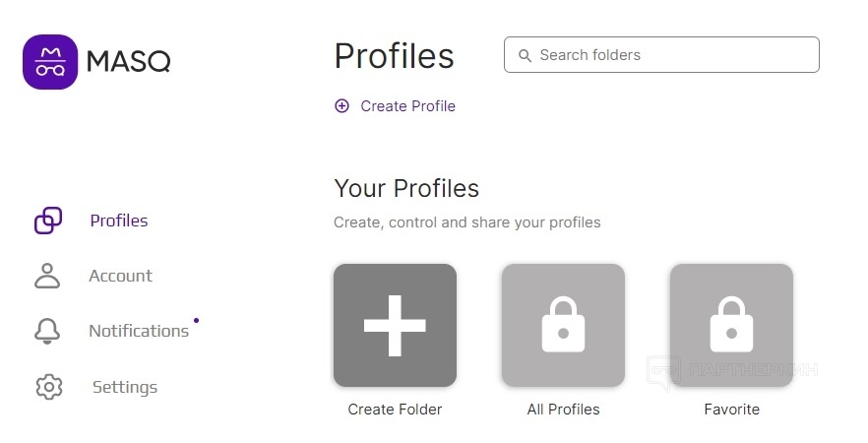Viewport: 868px width, 443px height.
Task: Click the Profiles overlapping squares icon
Action: 48,221
